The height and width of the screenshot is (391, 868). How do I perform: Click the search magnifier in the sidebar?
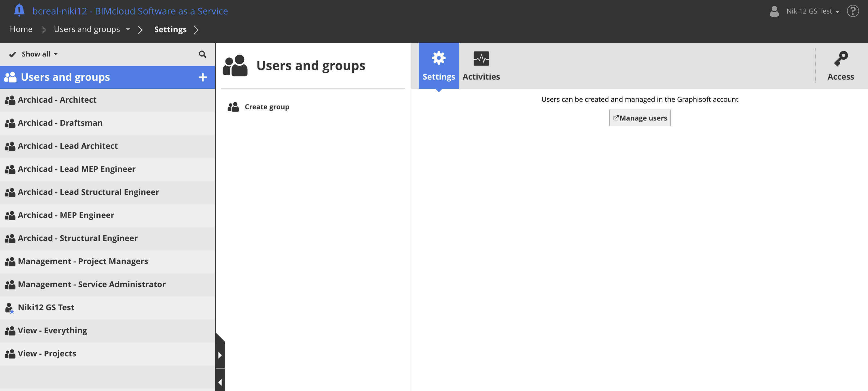click(202, 54)
